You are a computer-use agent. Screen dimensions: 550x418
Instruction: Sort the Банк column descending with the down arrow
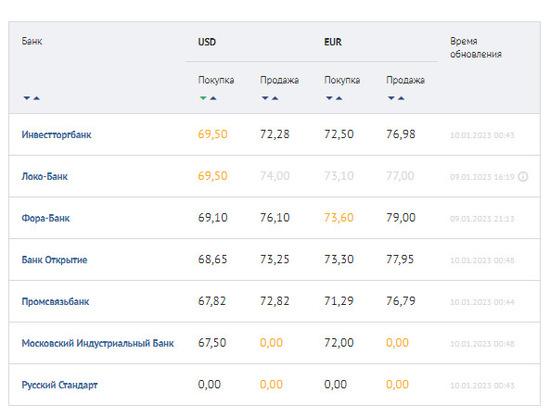27,98
